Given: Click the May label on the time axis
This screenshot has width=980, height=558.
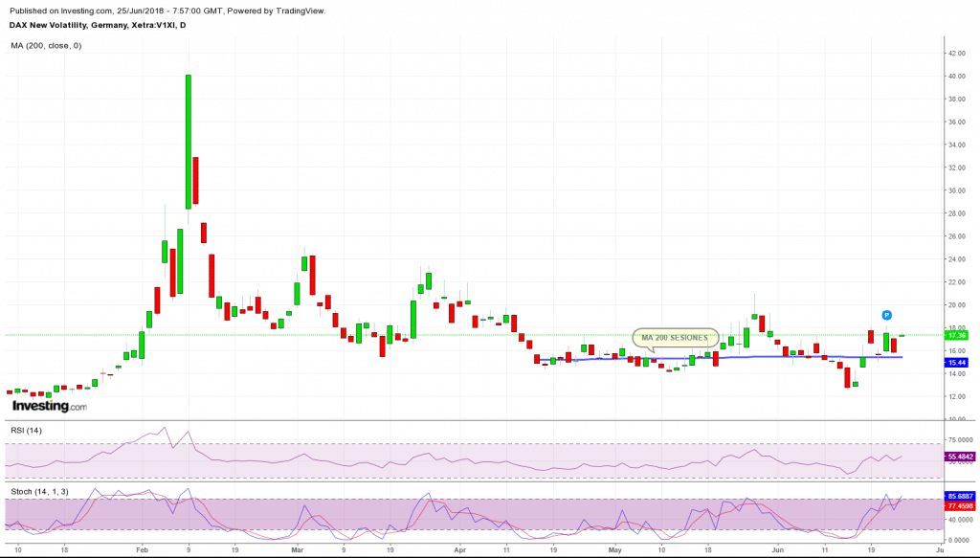Looking at the screenshot, I should coord(614,551).
